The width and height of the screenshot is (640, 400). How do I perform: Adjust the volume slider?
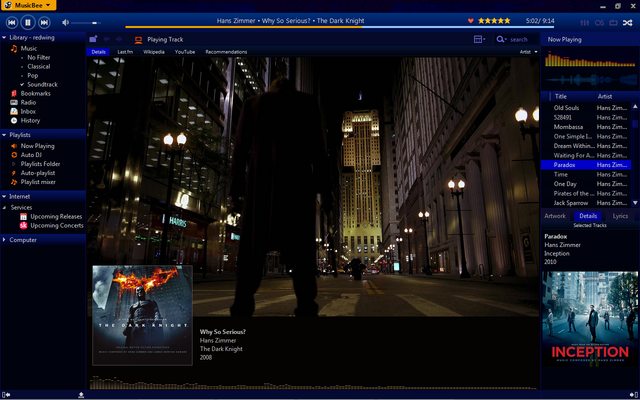tap(86, 23)
